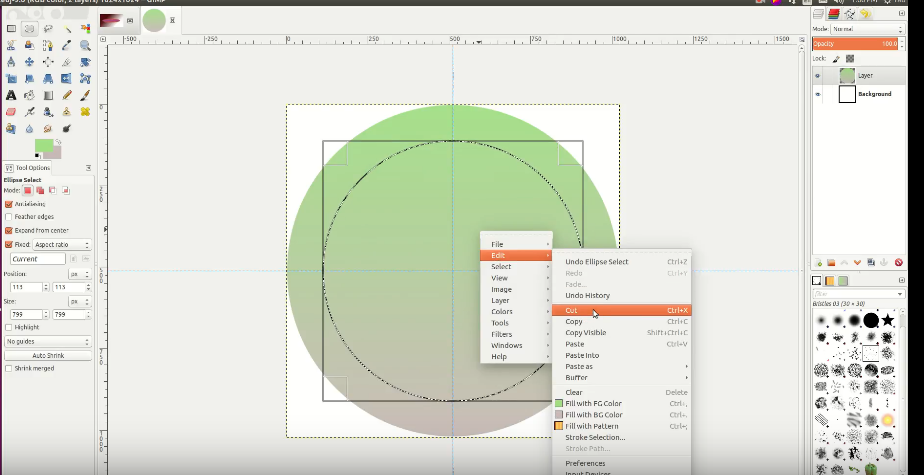Select the Ellipse Select tool in toolbox
Image resolution: width=924 pixels, height=475 pixels.
click(29, 28)
